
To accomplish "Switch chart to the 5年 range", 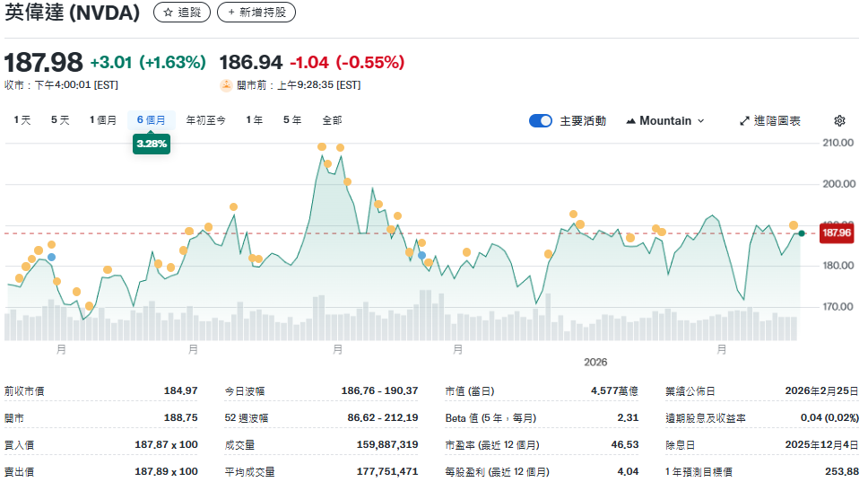I will pos(292,120).
